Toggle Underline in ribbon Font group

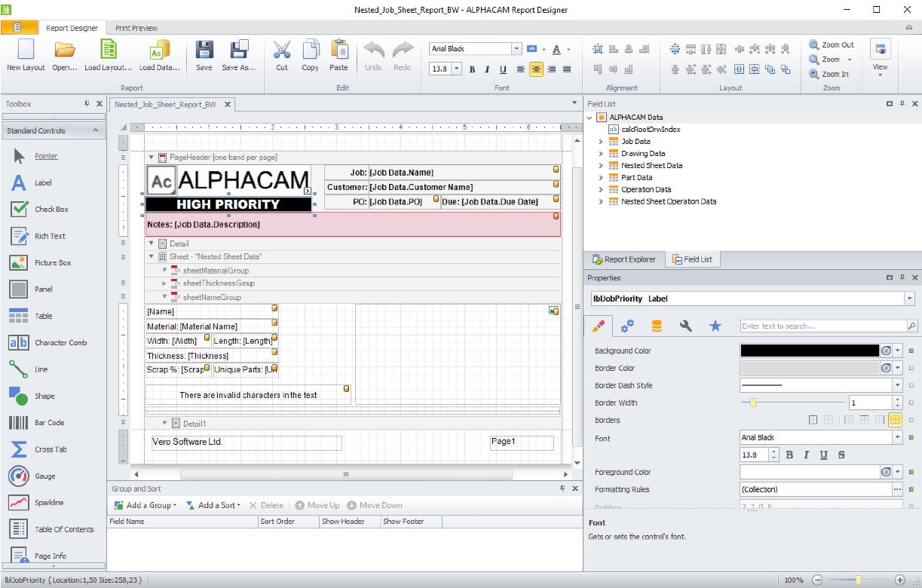tap(503, 69)
